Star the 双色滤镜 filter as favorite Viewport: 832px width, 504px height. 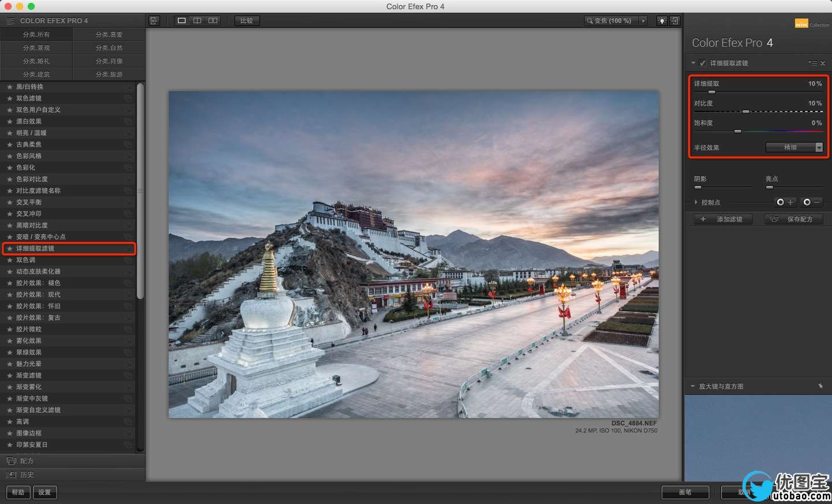click(x=10, y=98)
